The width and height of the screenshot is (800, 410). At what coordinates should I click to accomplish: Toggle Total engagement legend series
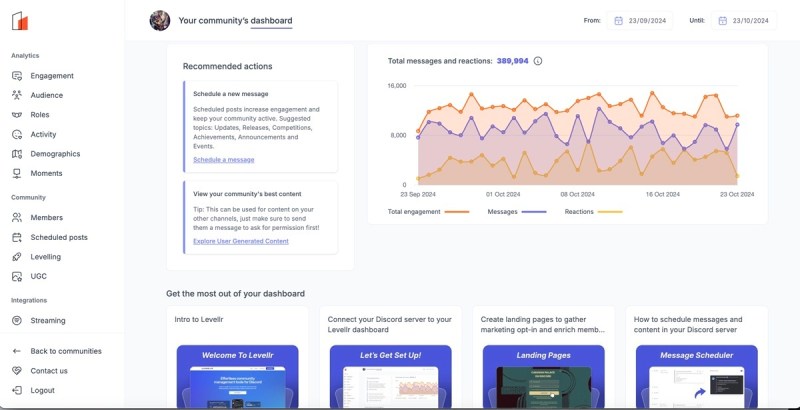tap(428, 212)
